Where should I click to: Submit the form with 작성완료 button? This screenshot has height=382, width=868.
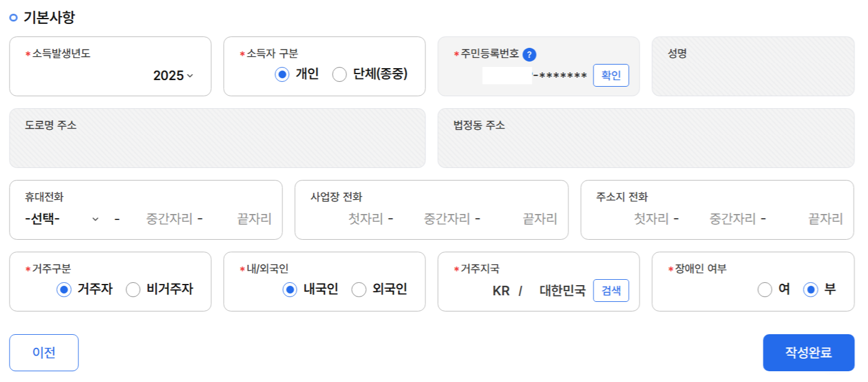(x=809, y=353)
